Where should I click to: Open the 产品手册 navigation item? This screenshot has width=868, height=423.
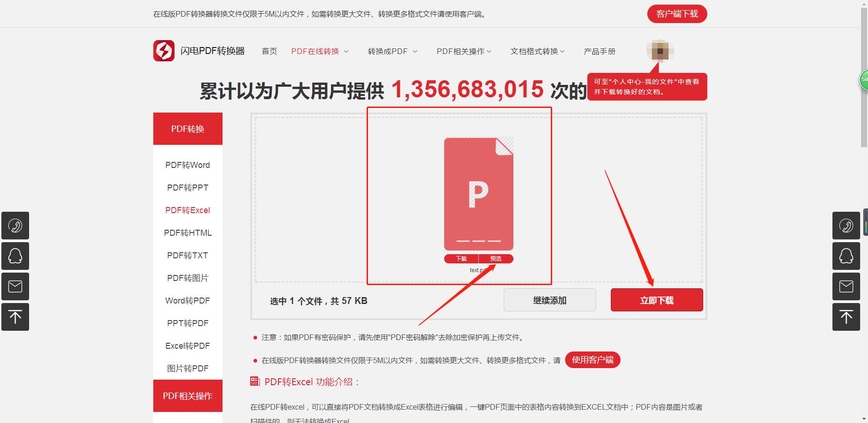click(x=599, y=51)
